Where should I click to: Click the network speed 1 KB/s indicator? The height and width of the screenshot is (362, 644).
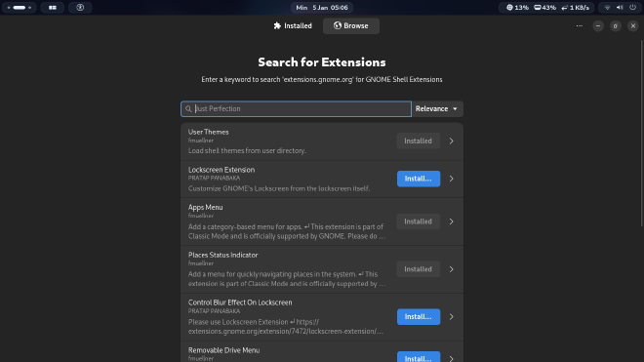coord(575,8)
